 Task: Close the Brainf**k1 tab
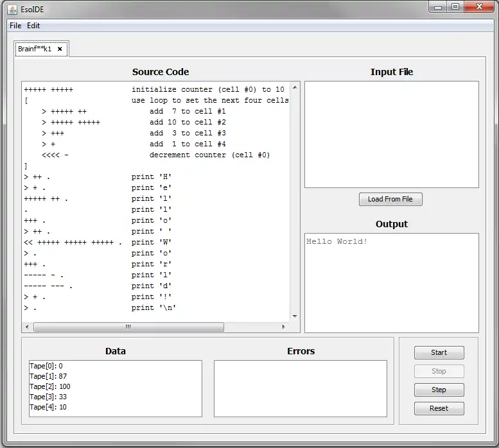[60, 49]
